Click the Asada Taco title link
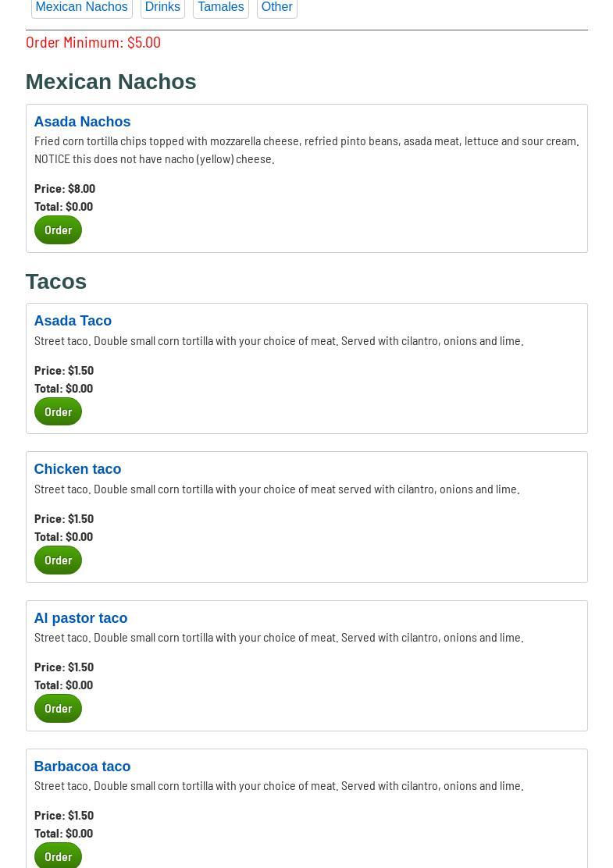Viewport: 613px width, 868px height. click(x=73, y=321)
